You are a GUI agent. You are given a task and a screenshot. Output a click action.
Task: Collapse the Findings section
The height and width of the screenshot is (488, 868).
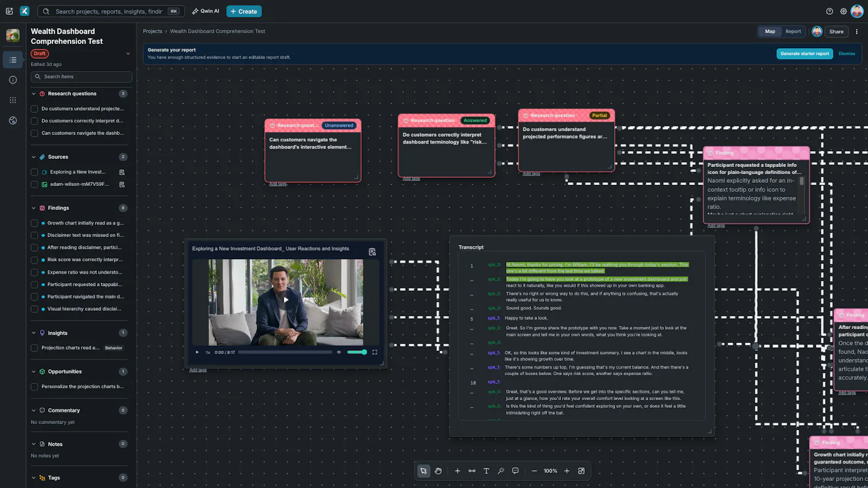coord(34,208)
